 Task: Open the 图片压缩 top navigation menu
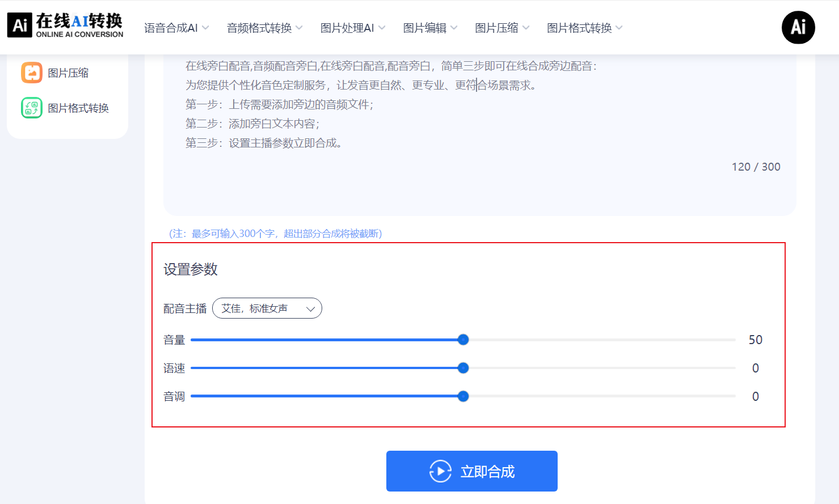click(501, 28)
